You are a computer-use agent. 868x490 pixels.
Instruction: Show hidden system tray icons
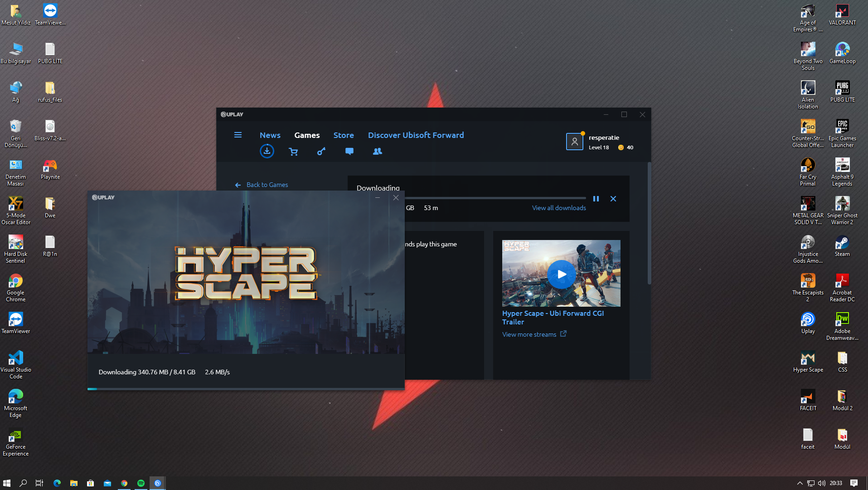tap(800, 483)
